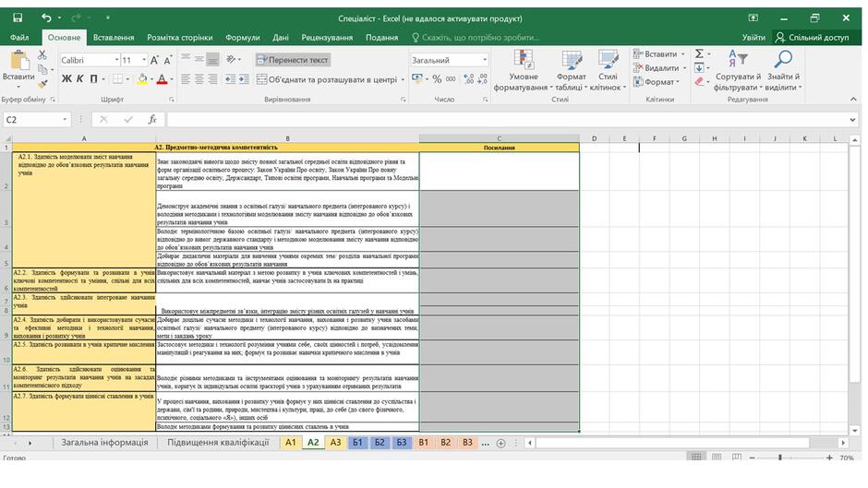868x488 pixels.
Task: Switch to Рецензування ribbon tab
Action: tap(327, 37)
